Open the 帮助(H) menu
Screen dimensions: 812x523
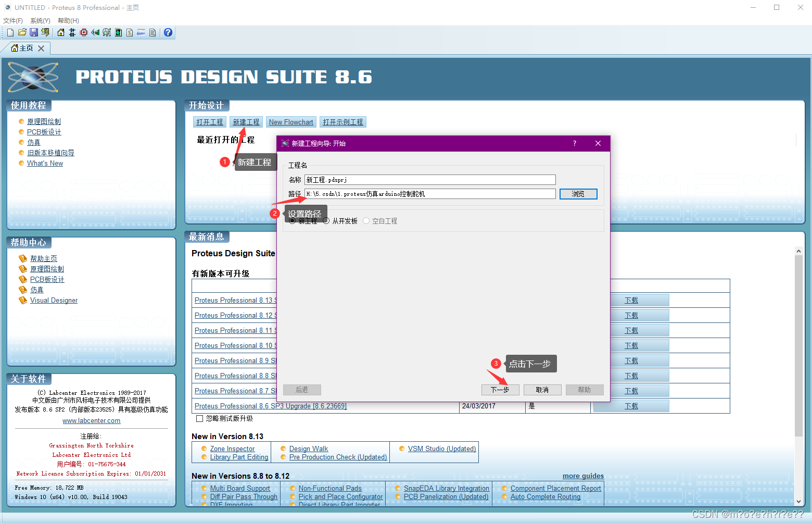point(68,21)
